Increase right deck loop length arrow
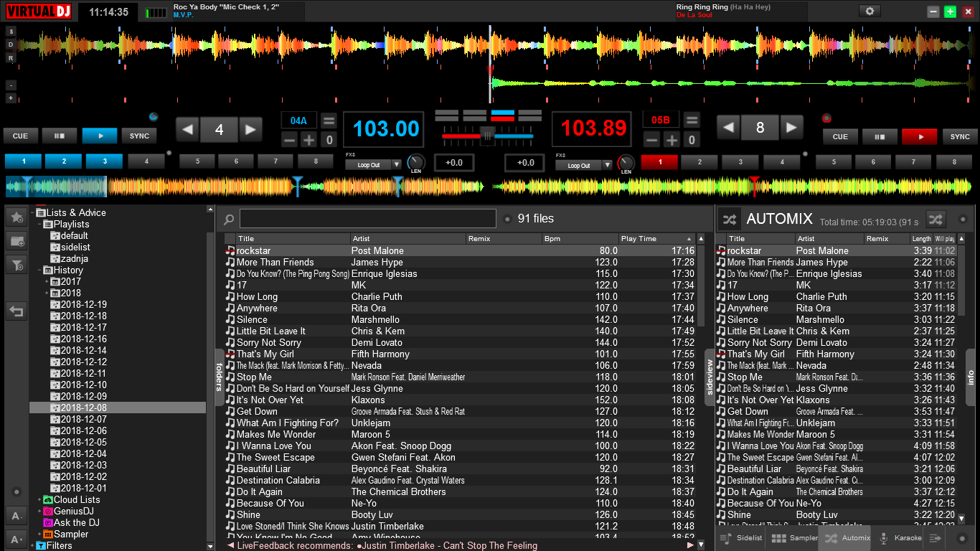980x551 pixels. click(x=791, y=128)
